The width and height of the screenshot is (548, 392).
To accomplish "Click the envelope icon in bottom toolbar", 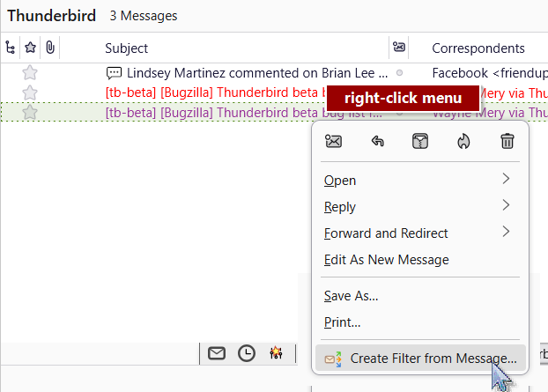I will [x=217, y=353].
